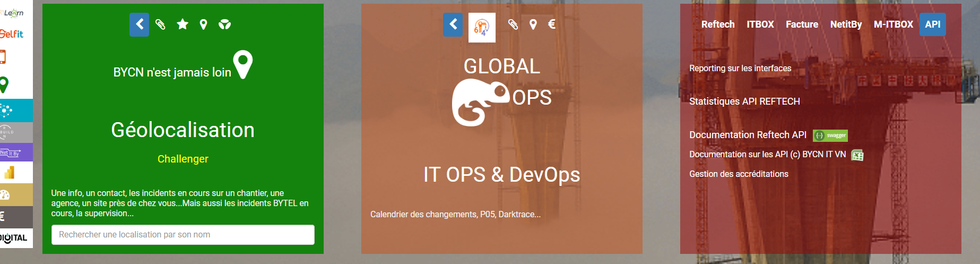The width and height of the screenshot is (980, 264).
Task: Open the green swagger badge
Action: coord(830,135)
